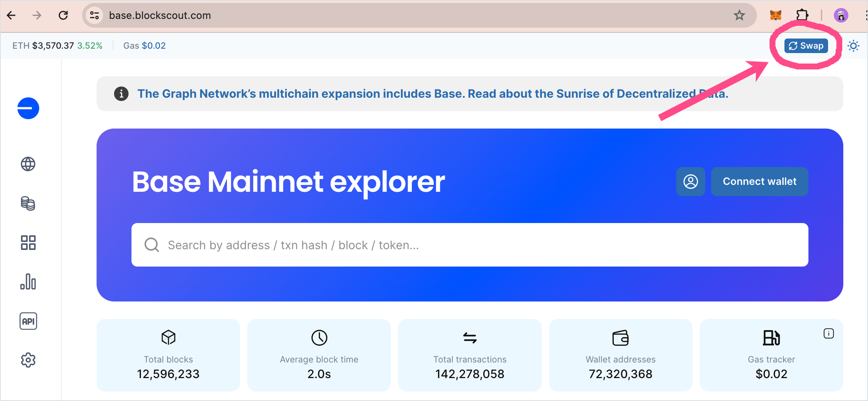Click the Average block time stat card
The height and width of the screenshot is (401, 868).
tap(319, 355)
